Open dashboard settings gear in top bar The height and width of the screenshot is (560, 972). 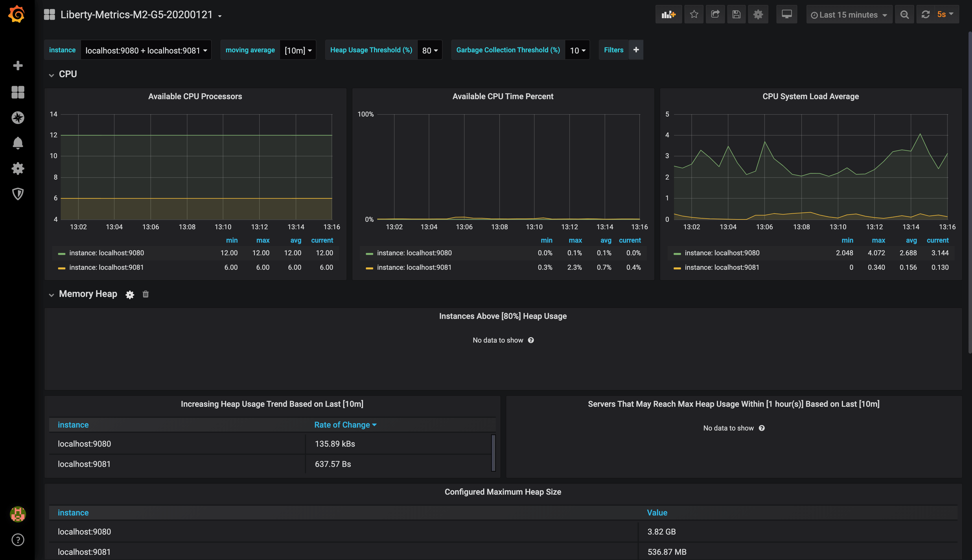coord(758,15)
